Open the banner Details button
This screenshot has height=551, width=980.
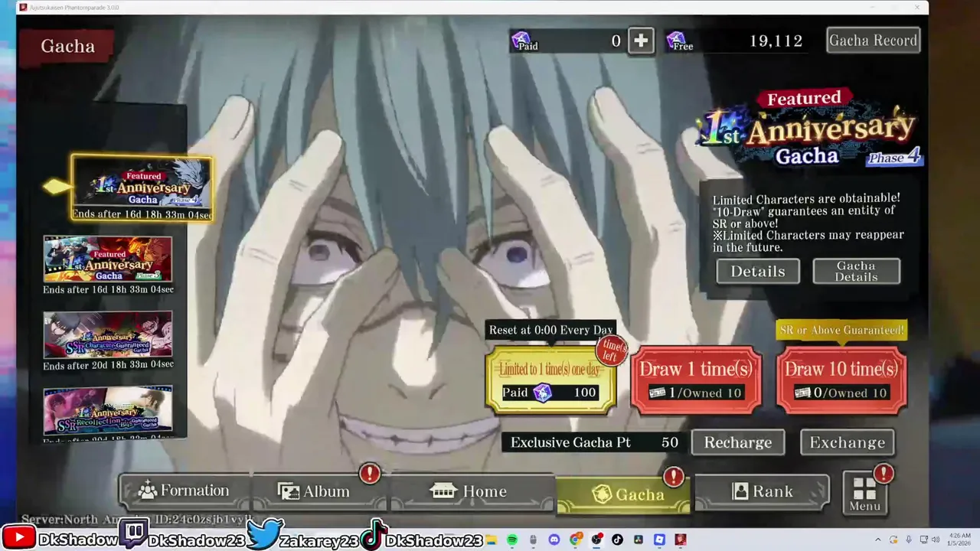point(757,271)
